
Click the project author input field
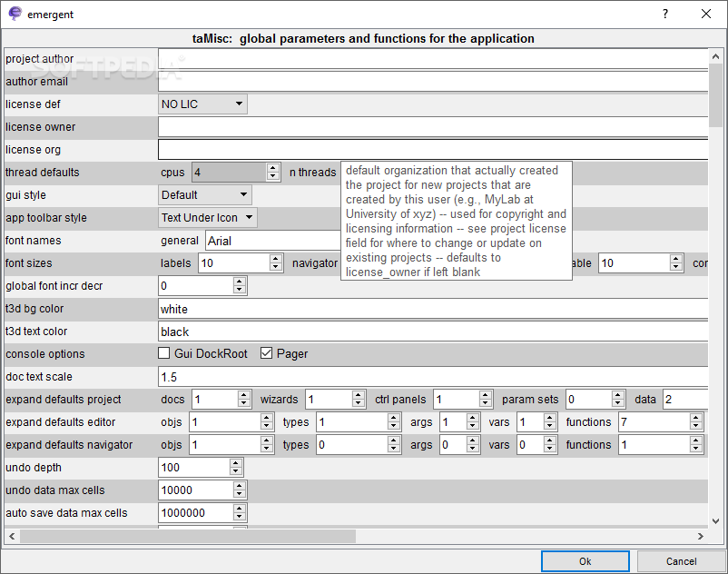click(x=433, y=59)
